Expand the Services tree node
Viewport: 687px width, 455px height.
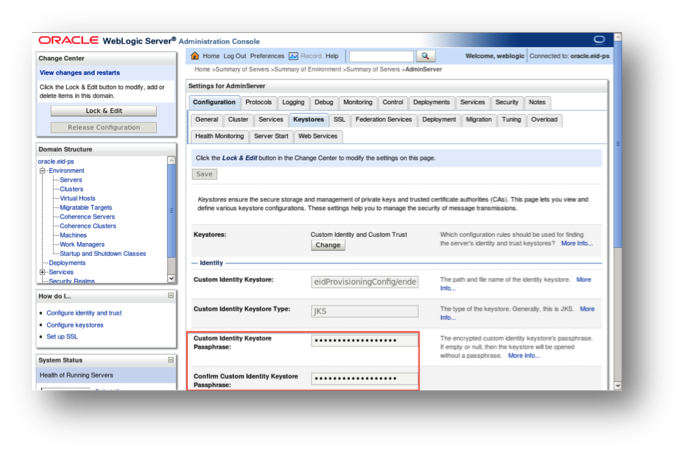pos(42,272)
